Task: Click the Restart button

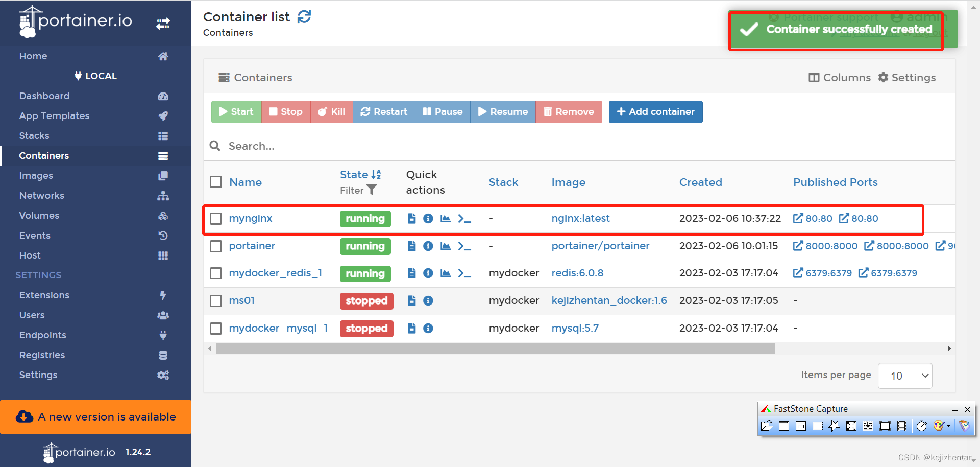Action: [x=384, y=112]
